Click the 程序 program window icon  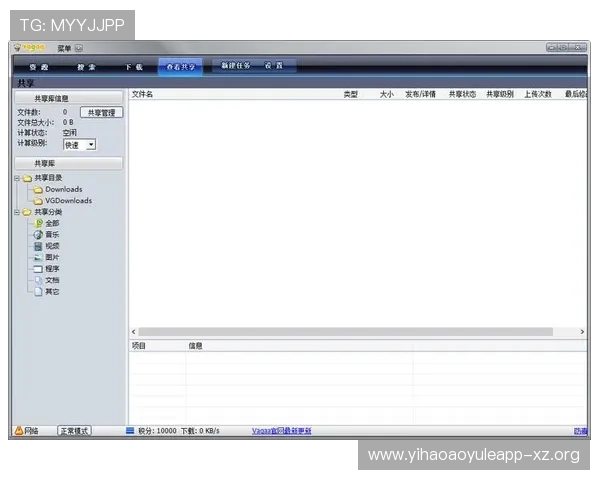point(38,269)
